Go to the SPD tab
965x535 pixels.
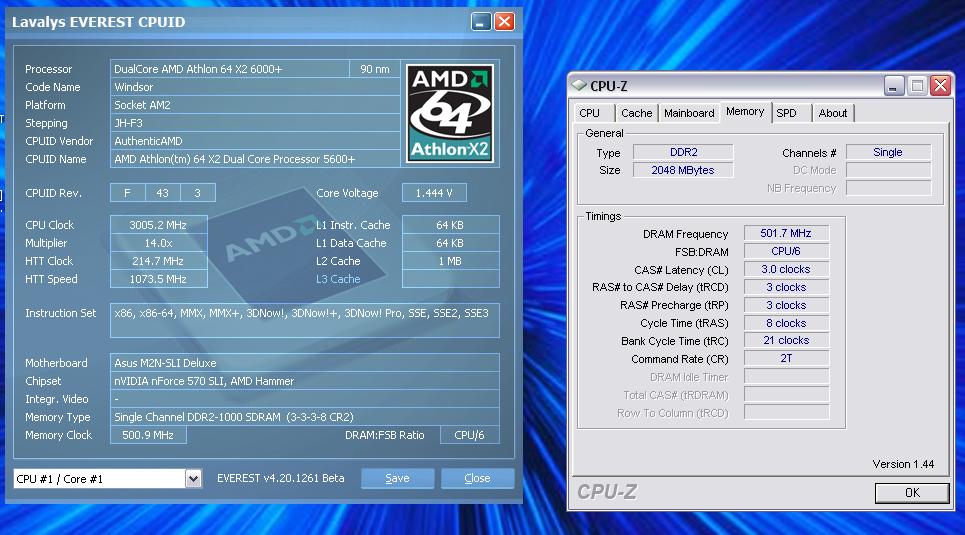[787, 113]
